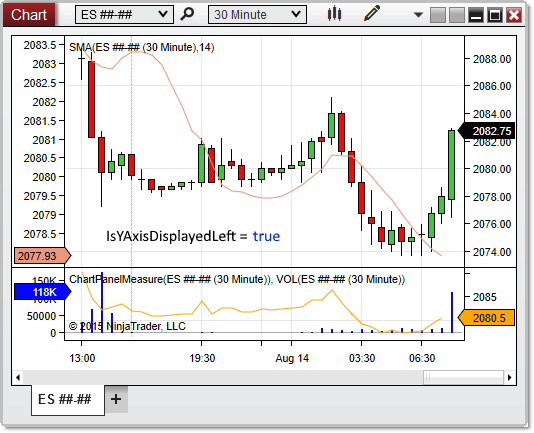Click the 2083.5 left axis price label
The height and width of the screenshot is (433, 534).
click(x=40, y=45)
